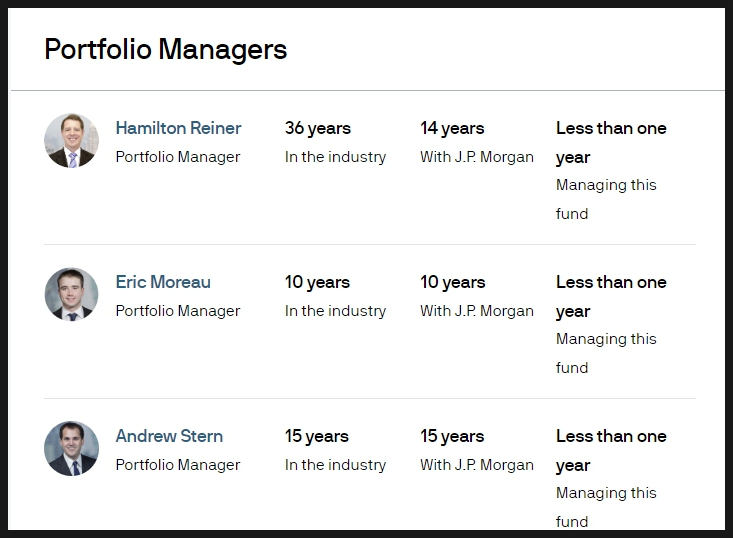Open Andrew Stern's profile link

[x=169, y=436]
